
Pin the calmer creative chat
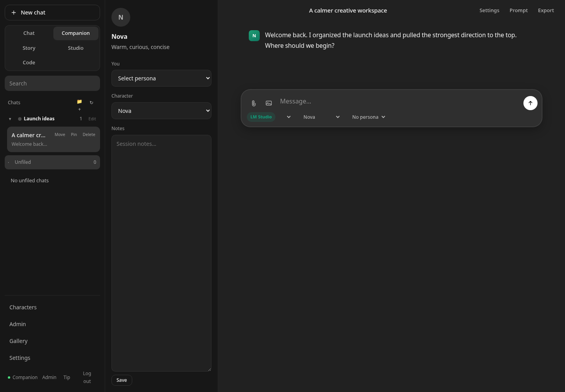coord(74,134)
